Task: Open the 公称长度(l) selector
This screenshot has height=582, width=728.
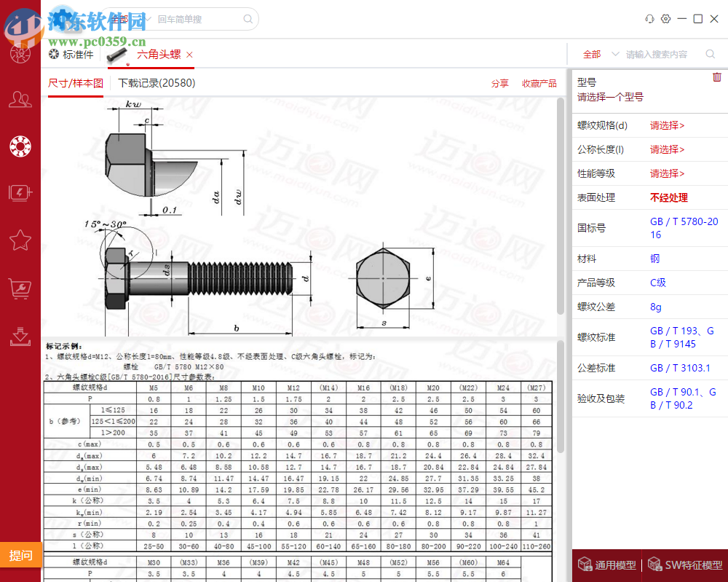Action: (668, 149)
